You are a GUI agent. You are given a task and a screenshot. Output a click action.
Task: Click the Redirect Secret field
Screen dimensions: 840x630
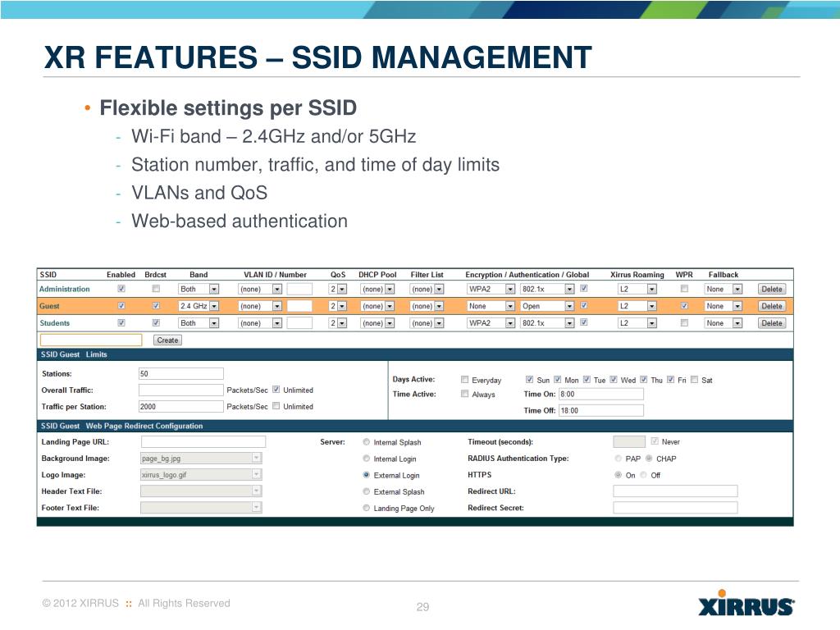pos(676,507)
